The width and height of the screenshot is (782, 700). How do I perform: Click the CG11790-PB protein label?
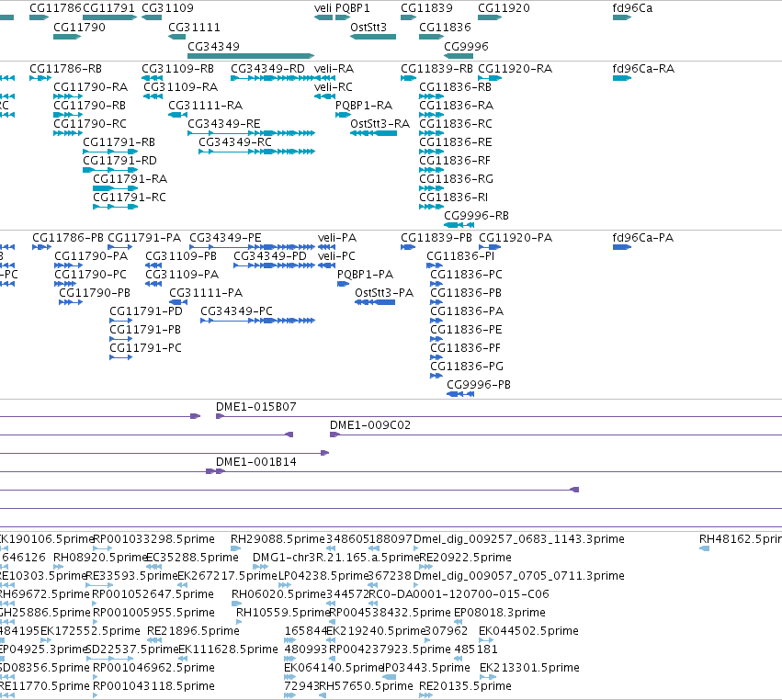[95, 293]
